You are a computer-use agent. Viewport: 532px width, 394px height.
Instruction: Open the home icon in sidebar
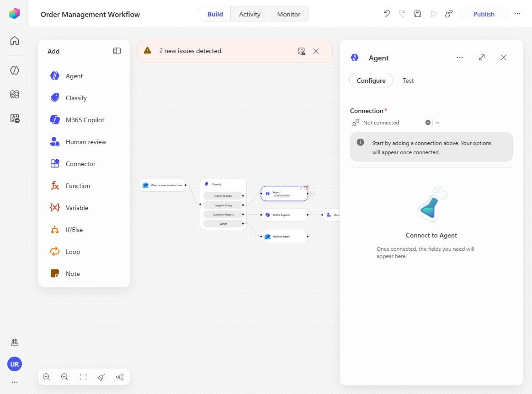(15, 41)
